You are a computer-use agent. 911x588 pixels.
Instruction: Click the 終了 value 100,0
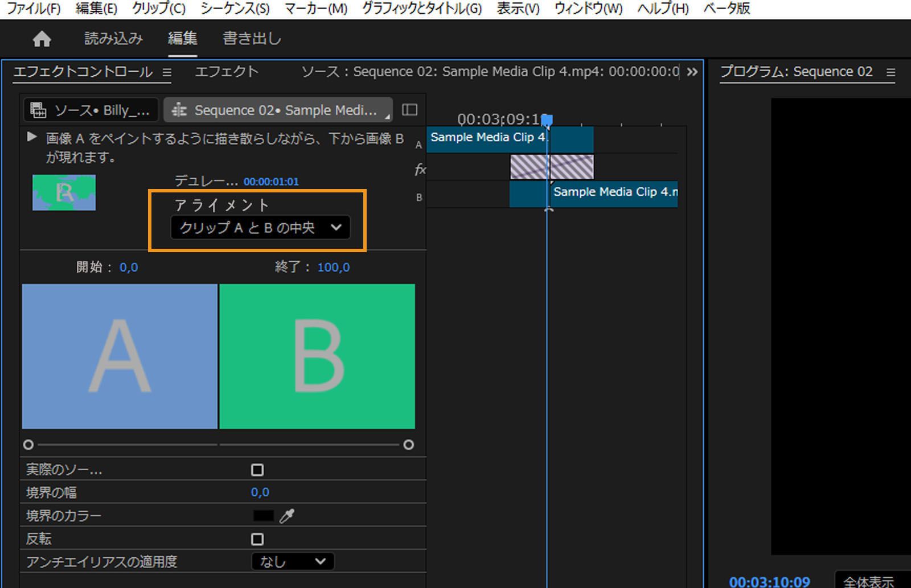point(334,267)
